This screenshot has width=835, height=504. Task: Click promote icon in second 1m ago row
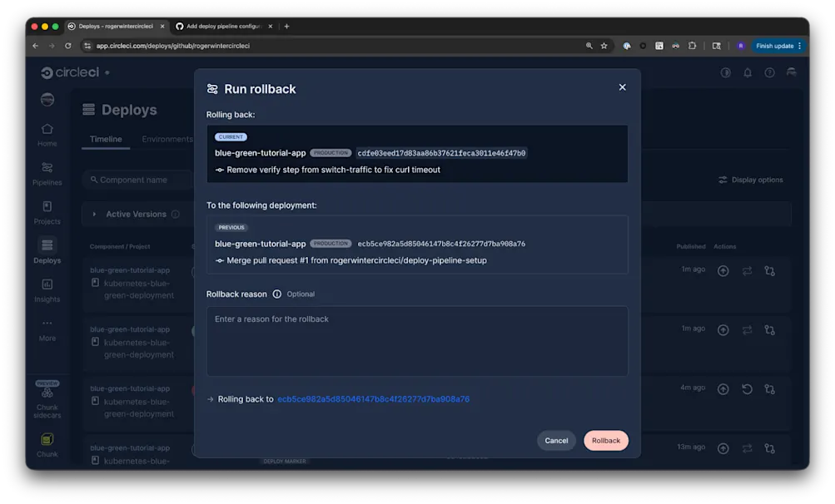coord(723,330)
